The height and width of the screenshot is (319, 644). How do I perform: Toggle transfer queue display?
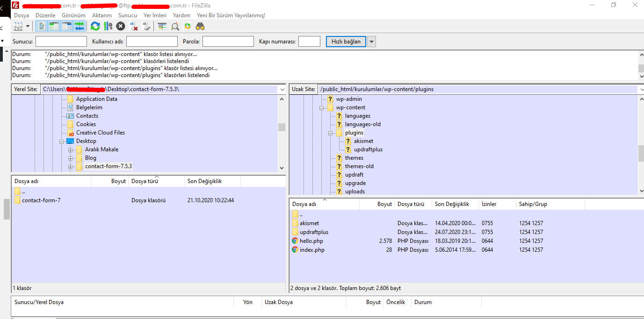[80, 26]
